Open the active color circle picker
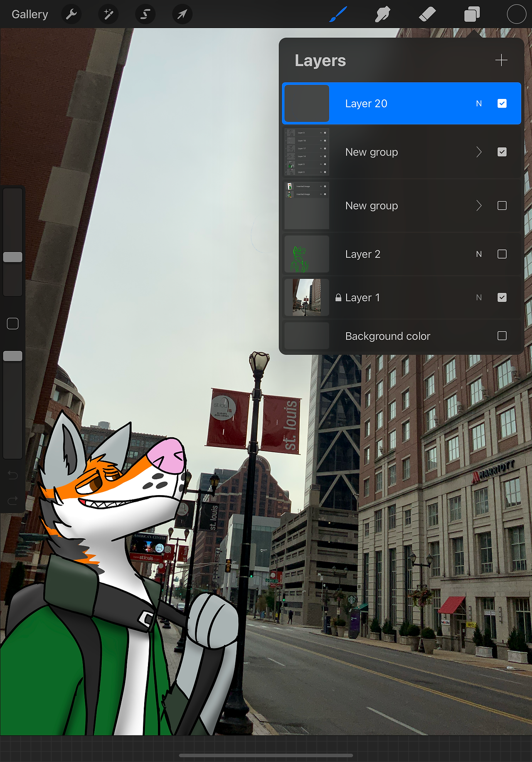This screenshot has height=762, width=532. pyautogui.click(x=517, y=15)
